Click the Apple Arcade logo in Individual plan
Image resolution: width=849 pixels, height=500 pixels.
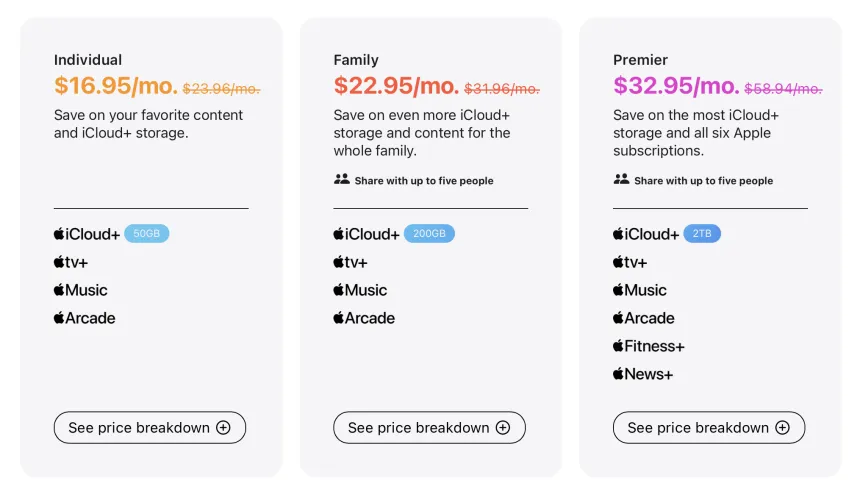85,318
